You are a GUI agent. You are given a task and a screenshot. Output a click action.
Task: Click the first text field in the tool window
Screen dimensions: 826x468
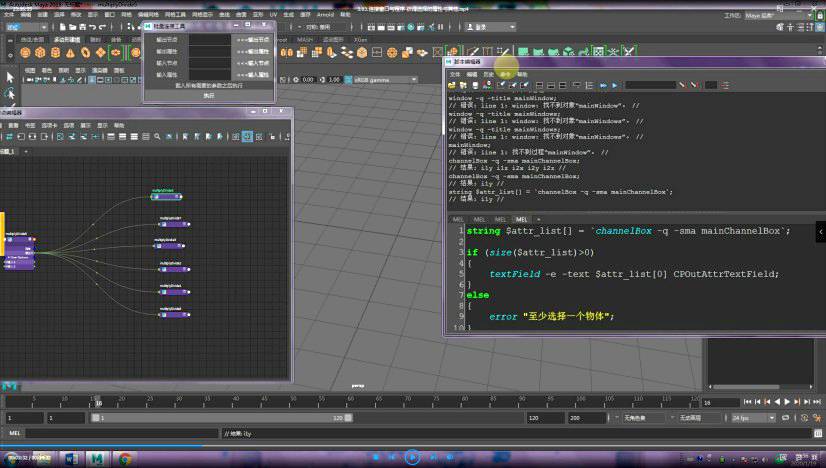[210, 40]
